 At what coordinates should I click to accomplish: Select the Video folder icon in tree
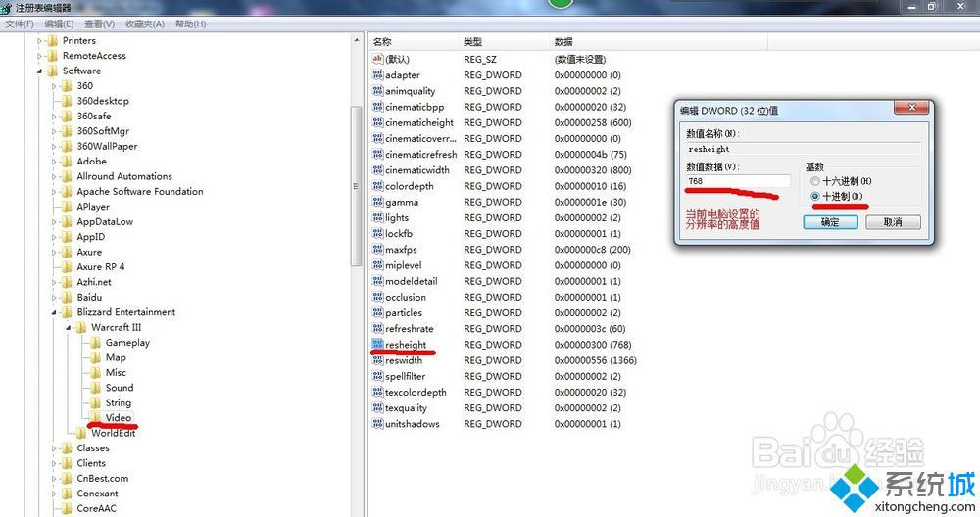[x=95, y=418]
